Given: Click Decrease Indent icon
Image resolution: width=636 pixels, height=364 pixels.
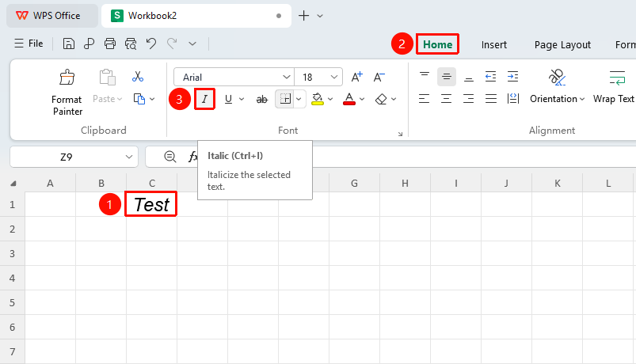Looking at the screenshot, I should (x=491, y=77).
